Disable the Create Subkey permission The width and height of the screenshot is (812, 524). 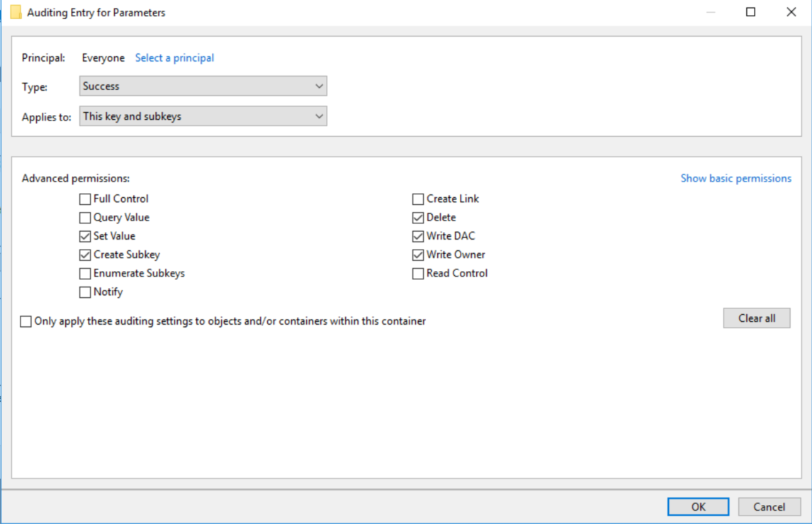84,255
